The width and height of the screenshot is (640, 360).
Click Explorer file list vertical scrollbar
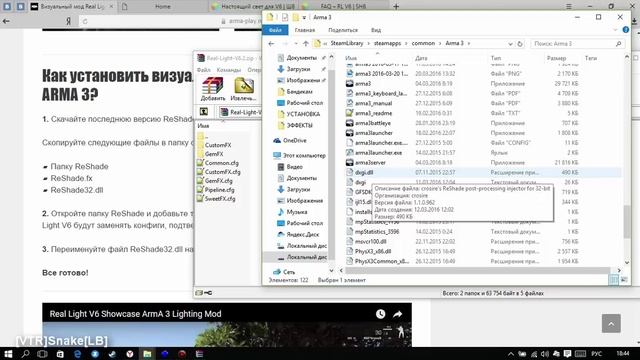[627, 222]
